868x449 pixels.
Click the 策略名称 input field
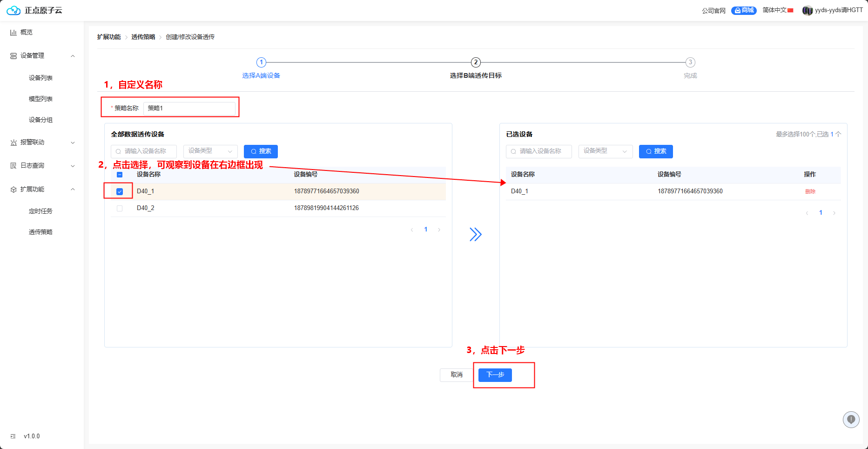click(189, 108)
